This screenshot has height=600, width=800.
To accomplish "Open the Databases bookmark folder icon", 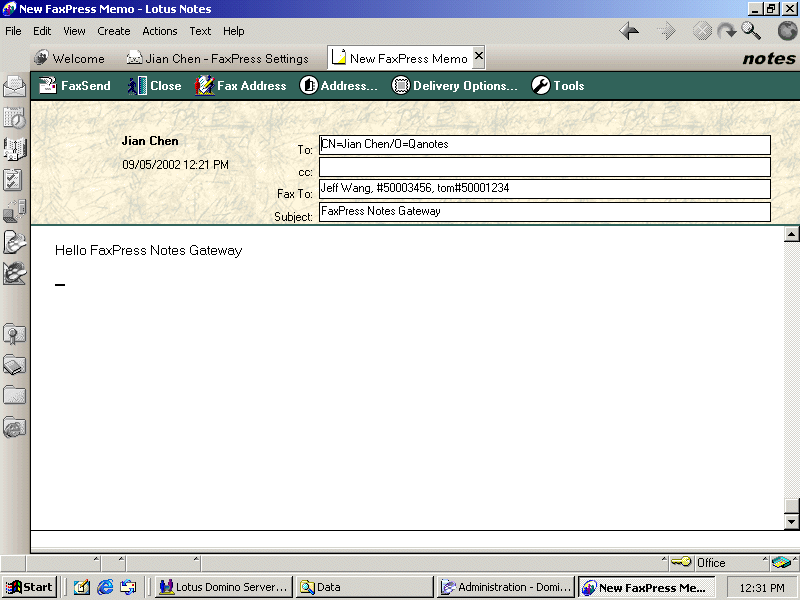I will pyautogui.click(x=14, y=365).
